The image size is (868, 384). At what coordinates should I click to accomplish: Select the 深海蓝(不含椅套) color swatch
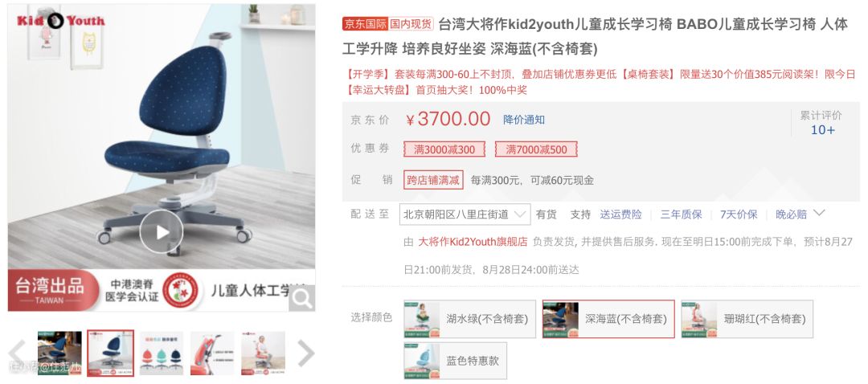point(608,319)
